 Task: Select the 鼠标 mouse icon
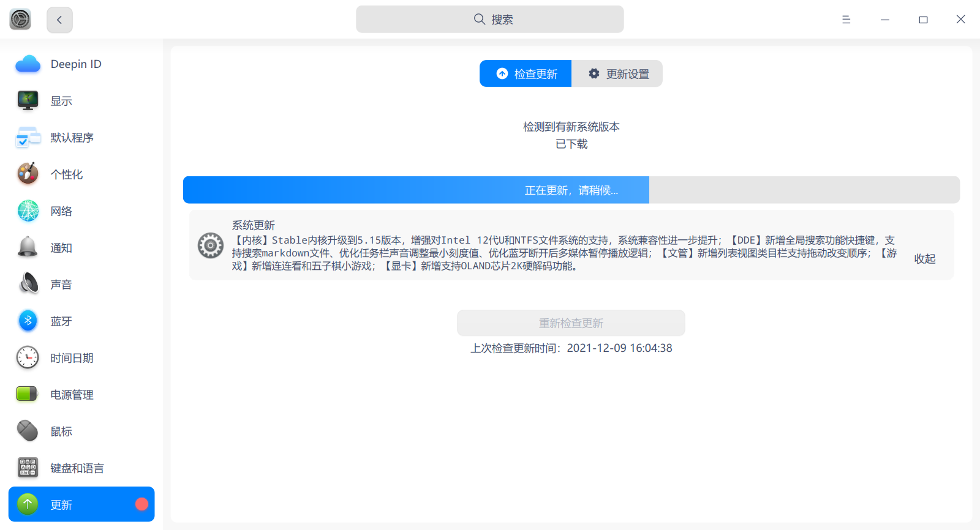click(28, 431)
